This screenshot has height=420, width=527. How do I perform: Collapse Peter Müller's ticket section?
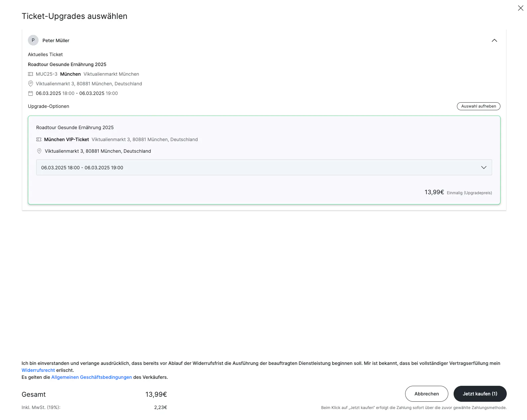tap(494, 41)
